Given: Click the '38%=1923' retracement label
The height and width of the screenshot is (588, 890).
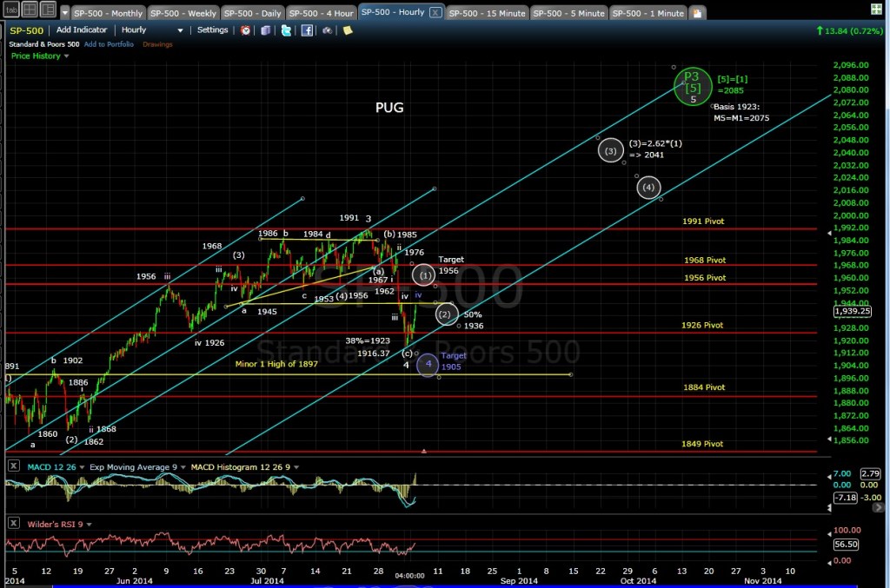Looking at the screenshot, I should click(368, 340).
